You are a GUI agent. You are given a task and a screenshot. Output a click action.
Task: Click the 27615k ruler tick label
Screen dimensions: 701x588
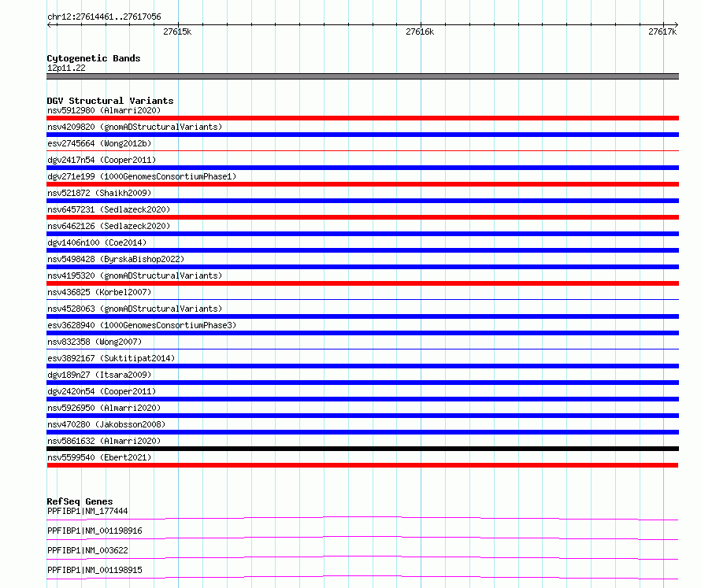[177, 31]
